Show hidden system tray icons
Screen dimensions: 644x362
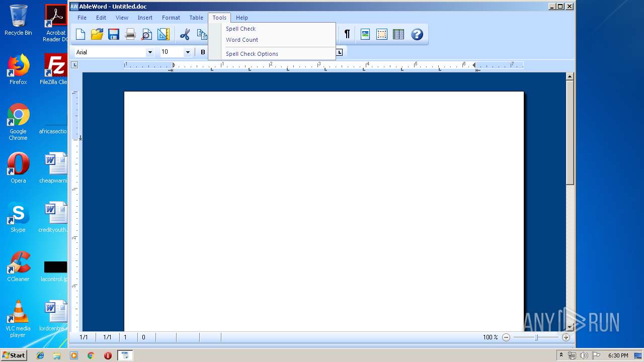click(561, 355)
